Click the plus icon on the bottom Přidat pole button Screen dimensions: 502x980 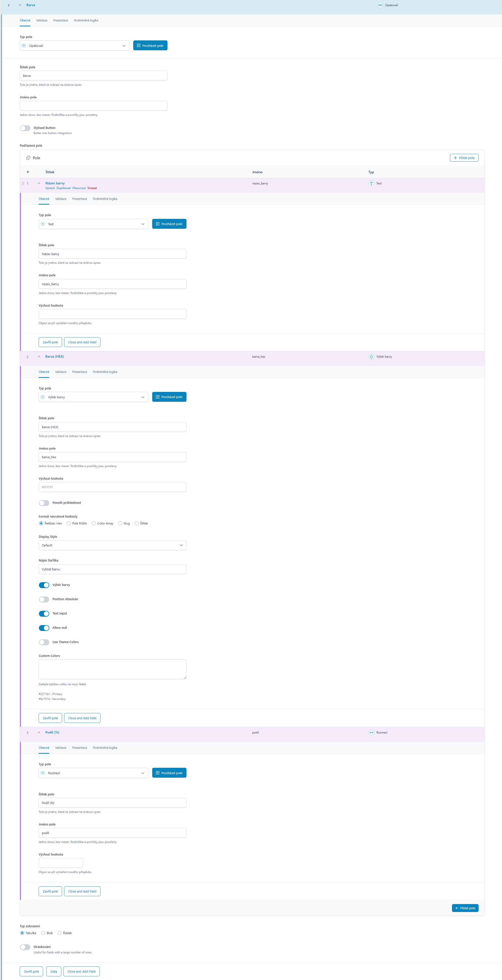pos(456,908)
